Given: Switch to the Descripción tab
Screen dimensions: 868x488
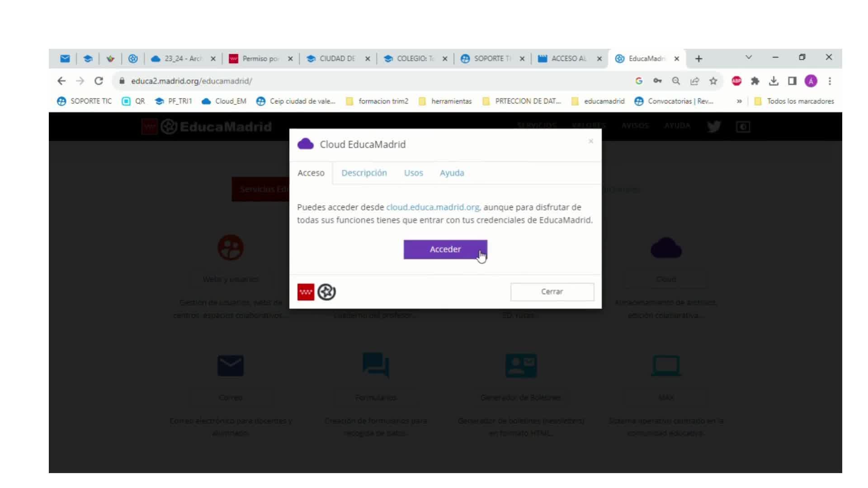Looking at the screenshot, I should [364, 173].
